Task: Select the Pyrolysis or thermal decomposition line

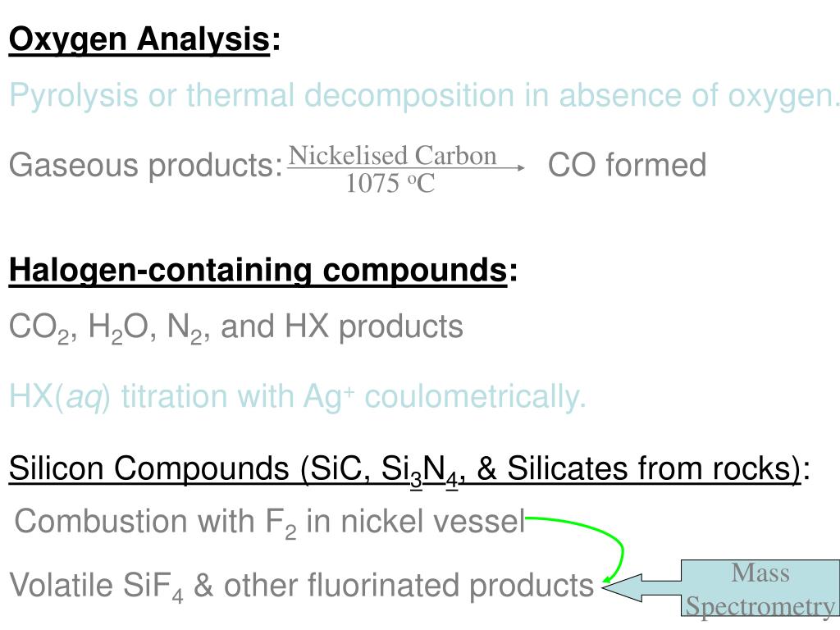Action: click(423, 97)
